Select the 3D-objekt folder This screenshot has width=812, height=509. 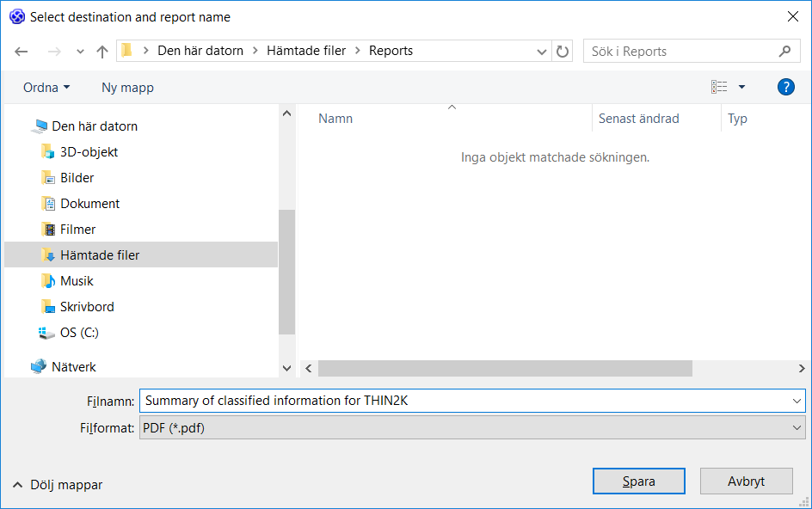click(89, 152)
